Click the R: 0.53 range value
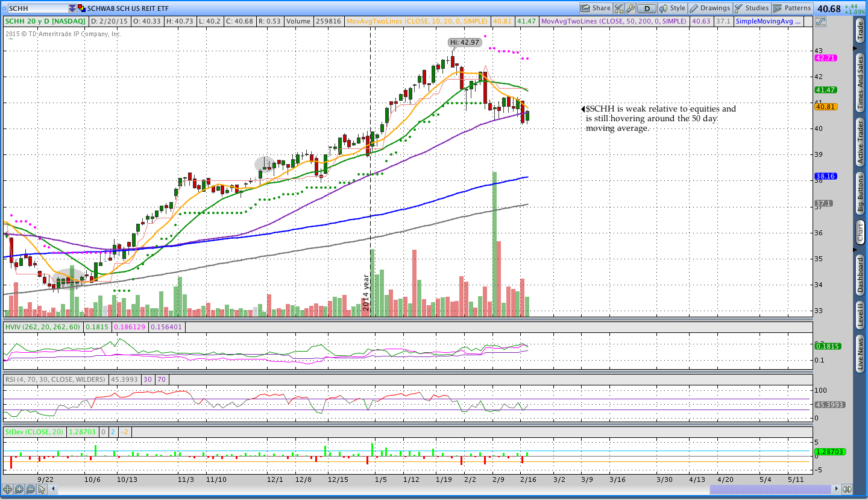 (270, 21)
